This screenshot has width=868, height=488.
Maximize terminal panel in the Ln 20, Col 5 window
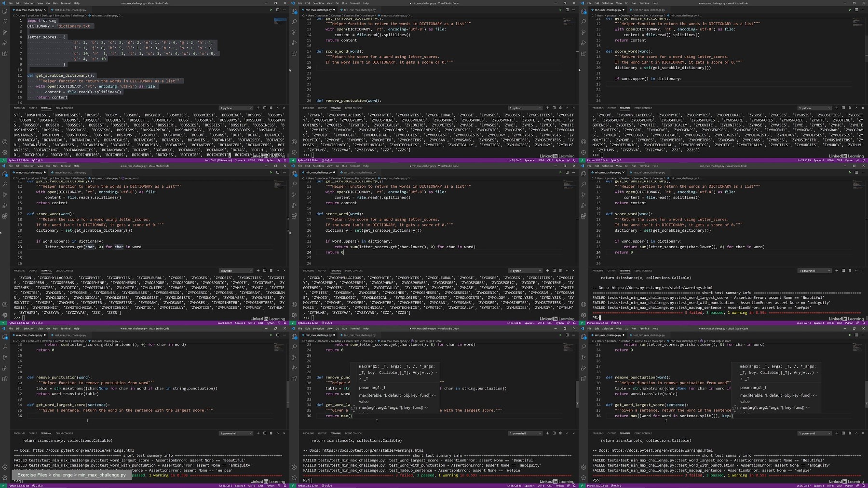coord(567,108)
